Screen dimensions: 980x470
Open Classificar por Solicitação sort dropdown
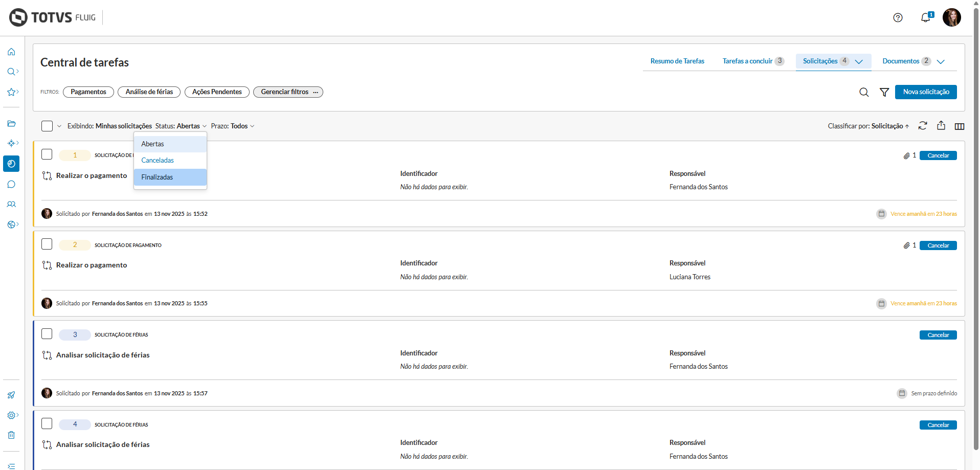point(868,126)
